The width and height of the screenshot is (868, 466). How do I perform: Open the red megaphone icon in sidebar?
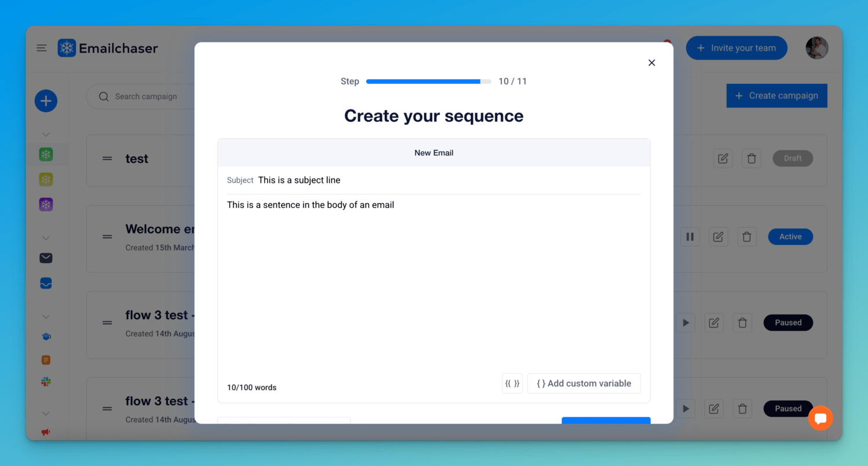pos(46,432)
